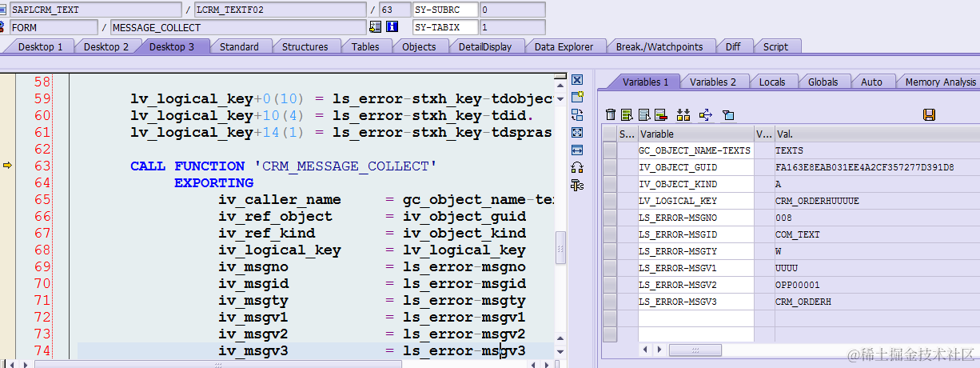Switch to Auto tab

tap(872, 82)
